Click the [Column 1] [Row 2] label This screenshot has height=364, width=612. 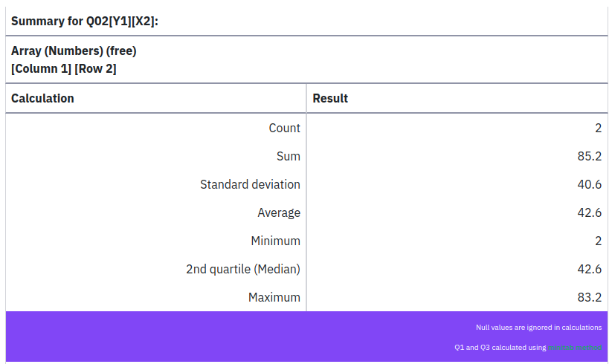[64, 69]
